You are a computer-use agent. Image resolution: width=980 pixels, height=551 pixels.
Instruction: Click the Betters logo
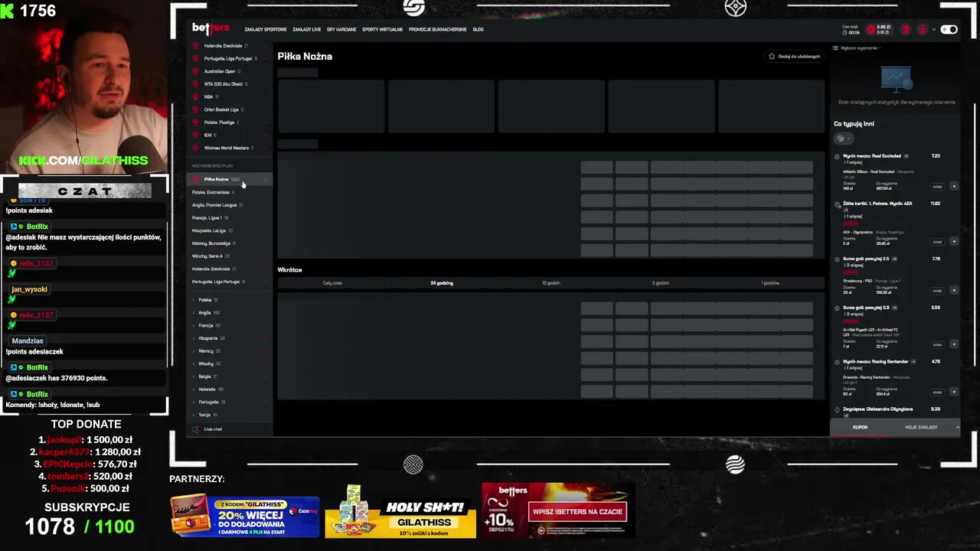tap(211, 28)
